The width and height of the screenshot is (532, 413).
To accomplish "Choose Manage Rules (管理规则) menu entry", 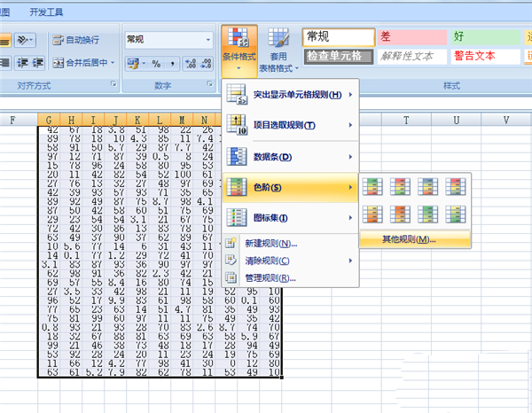I will (x=290, y=278).
